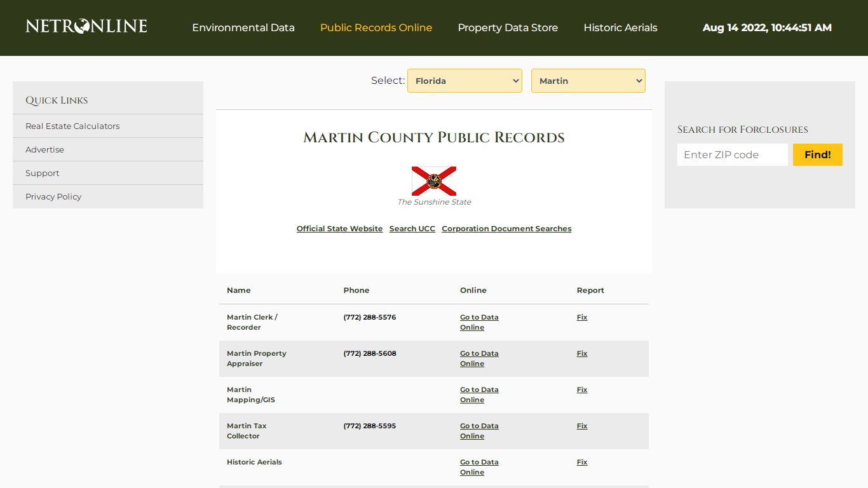Click the Martin Clerk / Recorder name
868x488 pixels.
click(x=252, y=322)
